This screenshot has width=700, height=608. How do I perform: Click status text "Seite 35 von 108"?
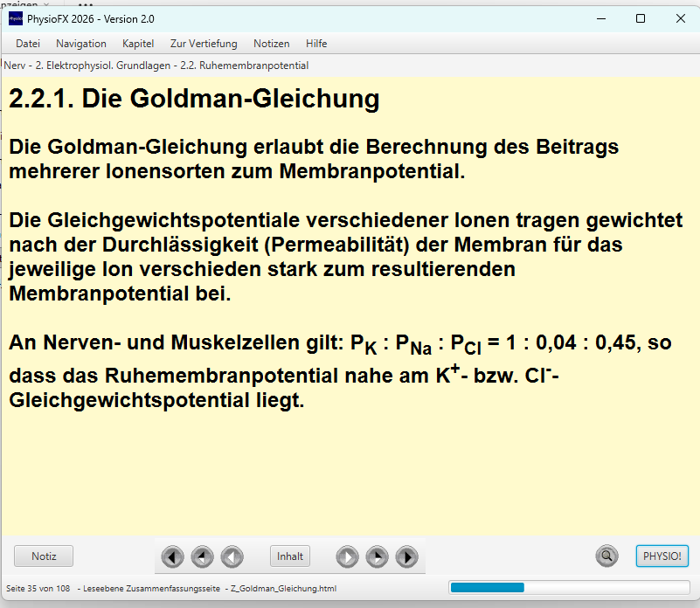[38, 589]
